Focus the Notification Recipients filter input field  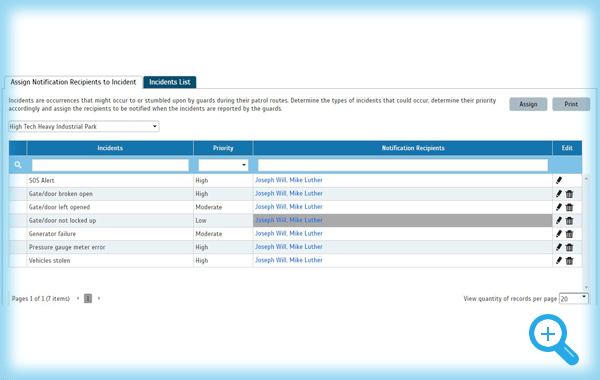pos(403,165)
